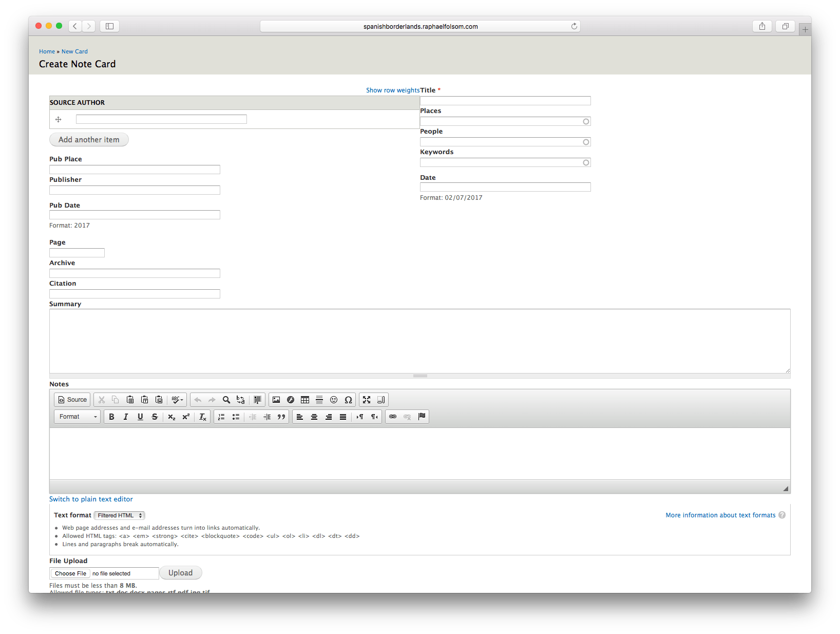
Task: Click the Unlink icon
Action: tap(407, 417)
